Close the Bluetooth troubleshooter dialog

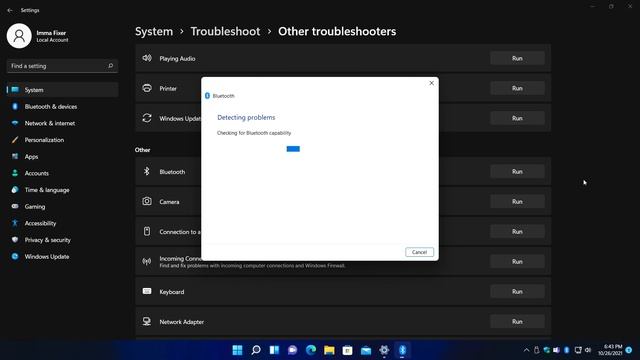point(431,83)
